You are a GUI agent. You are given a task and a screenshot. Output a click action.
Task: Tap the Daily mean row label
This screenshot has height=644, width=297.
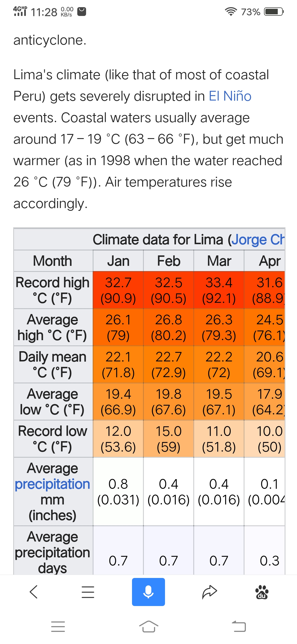point(53,364)
